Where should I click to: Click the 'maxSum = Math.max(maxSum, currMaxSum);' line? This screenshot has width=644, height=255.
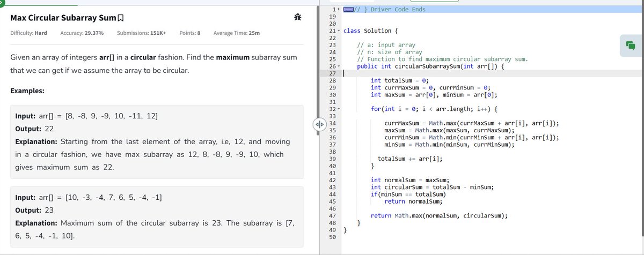450,130
